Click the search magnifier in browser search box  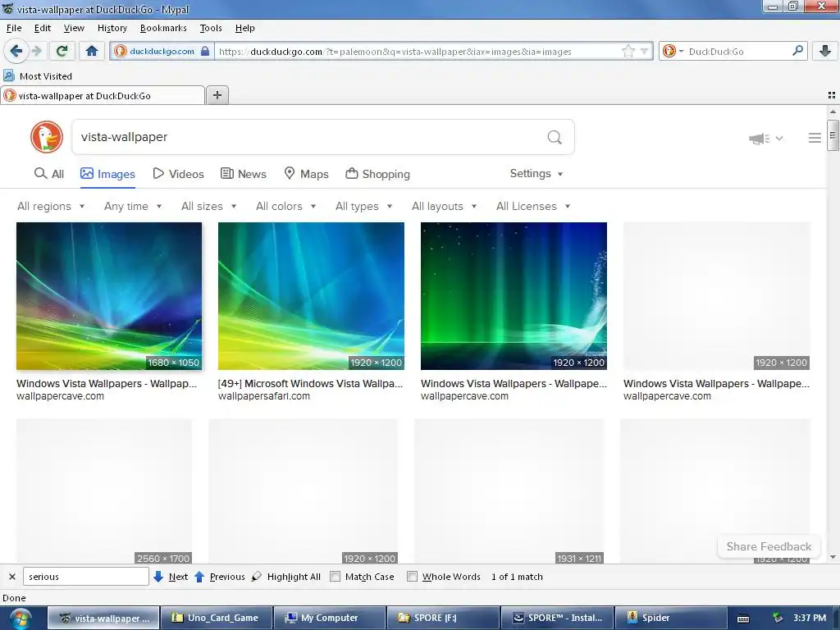797,51
